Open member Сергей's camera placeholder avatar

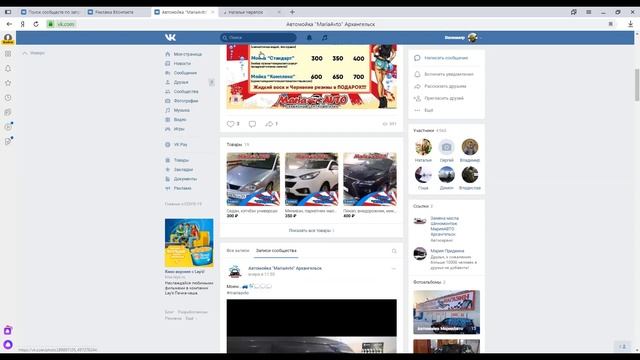(x=447, y=147)
